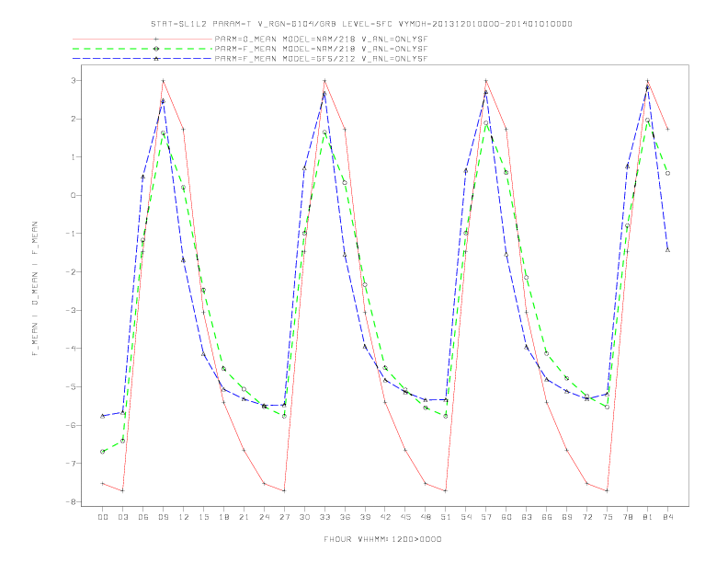Click the x-axis tick label 00
Viewport: 728px width, 563px height.
(x=103, y=517)
